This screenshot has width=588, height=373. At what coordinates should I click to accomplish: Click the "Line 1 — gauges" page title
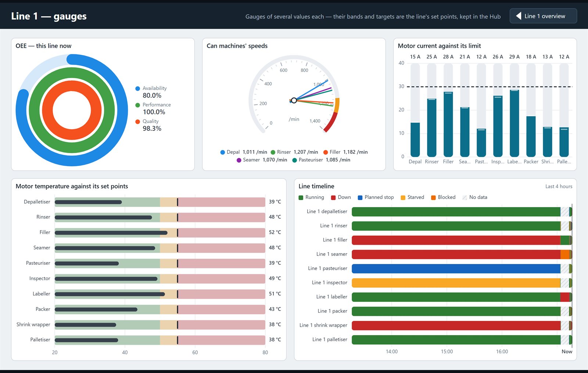[x=49, y=16]
